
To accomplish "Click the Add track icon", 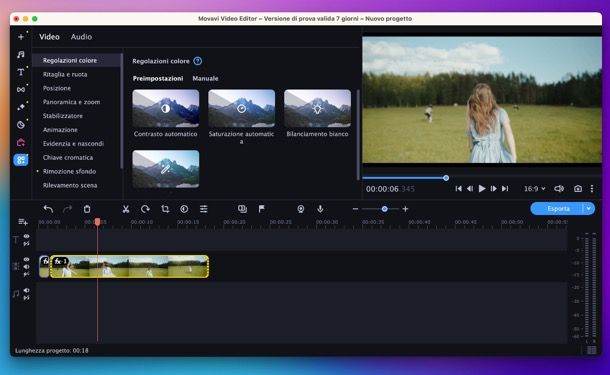I will pyautogui.click(x=23, y=222).
